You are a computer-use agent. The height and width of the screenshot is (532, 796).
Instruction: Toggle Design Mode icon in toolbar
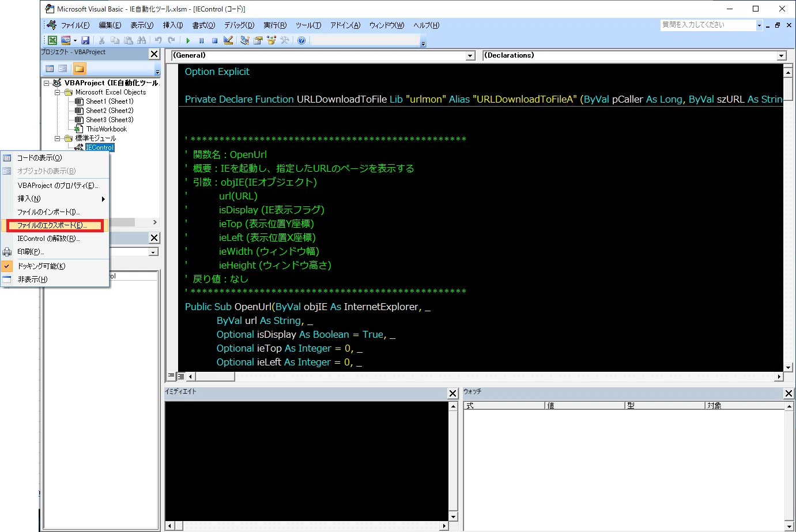228,40
